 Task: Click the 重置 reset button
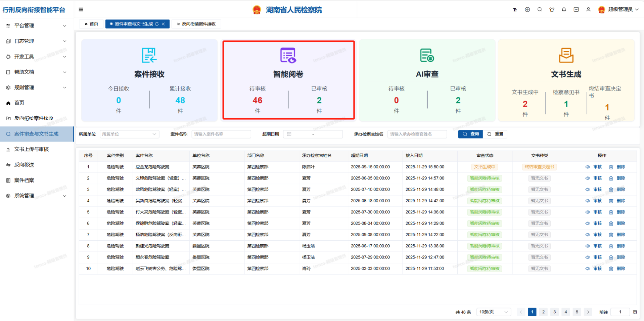(x=496, y=134)
